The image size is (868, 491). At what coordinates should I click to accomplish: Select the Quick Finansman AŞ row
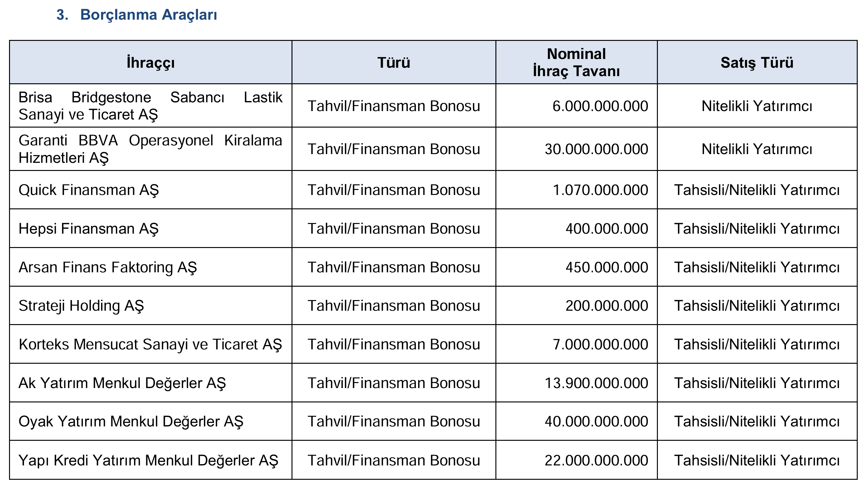click(433, 190)
